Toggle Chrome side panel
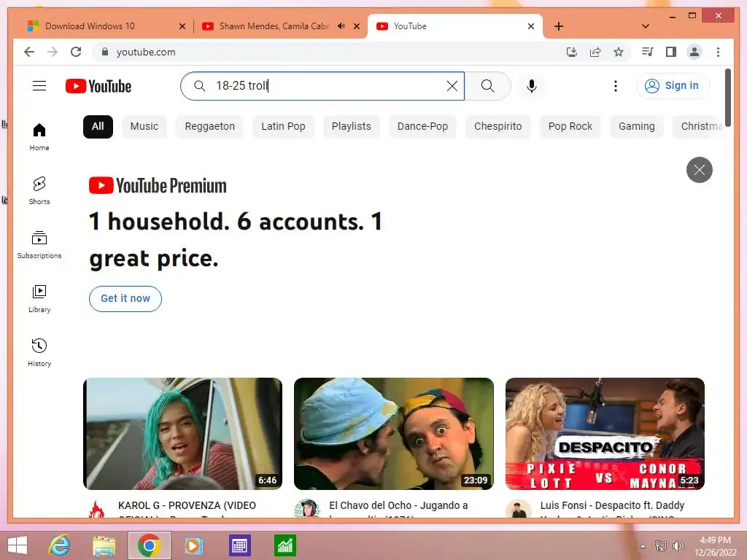Screen dimensions: 747x560 coord(671,52)
